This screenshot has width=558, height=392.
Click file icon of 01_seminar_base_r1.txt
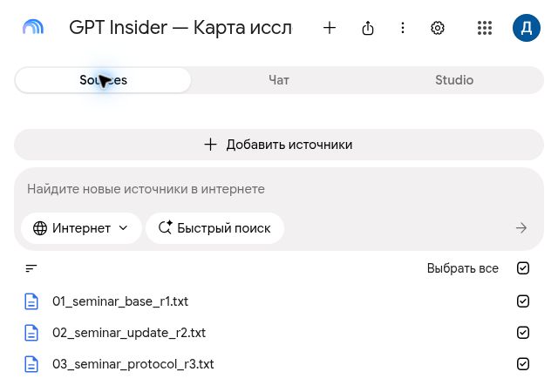31,301
